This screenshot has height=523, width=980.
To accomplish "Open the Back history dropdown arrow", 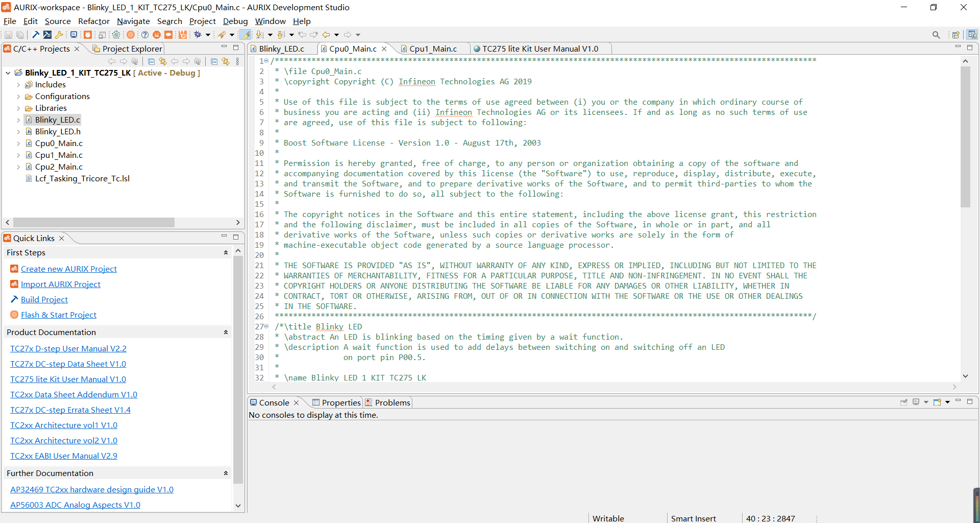I will [x=336, y=35].
